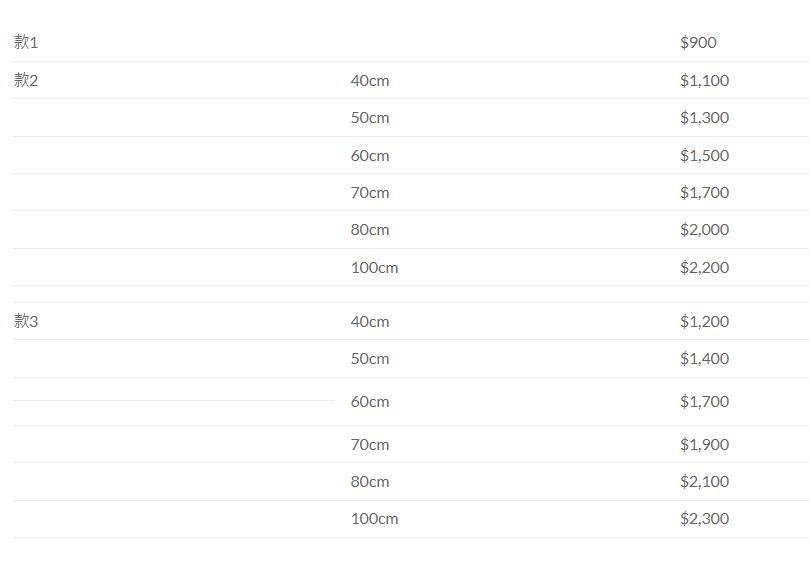Viewport: 809px width, 568px height.
Task: Click the 100cm size priced at $2,300
Action: coord(374,519)
